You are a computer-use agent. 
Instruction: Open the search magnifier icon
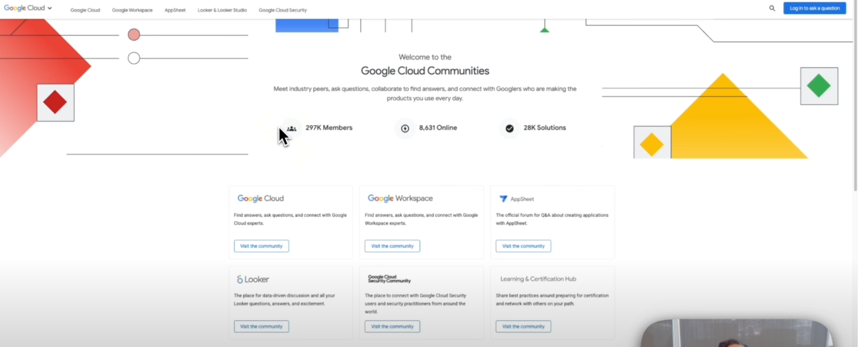(772, 8)
